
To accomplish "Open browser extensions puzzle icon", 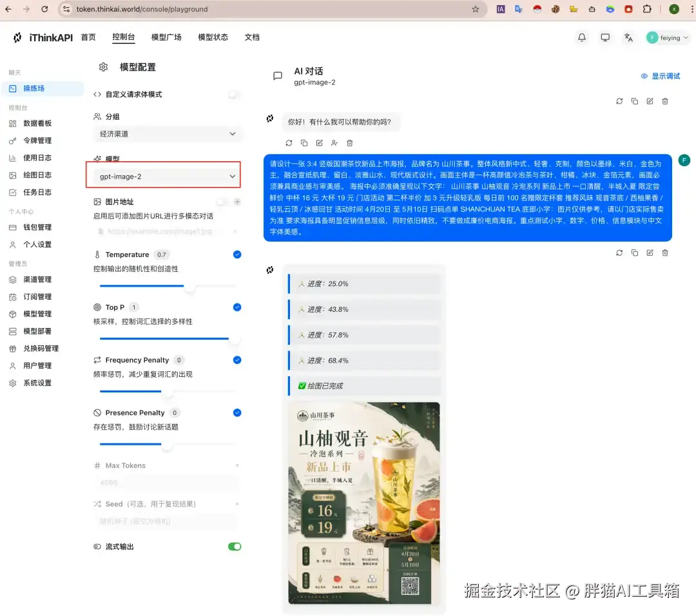I will (647, 9).
